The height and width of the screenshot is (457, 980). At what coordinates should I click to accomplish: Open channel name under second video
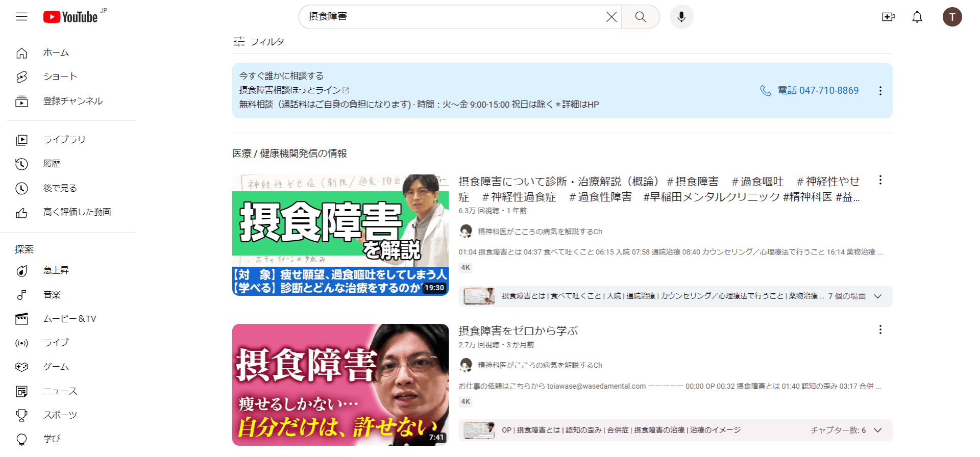540,365
